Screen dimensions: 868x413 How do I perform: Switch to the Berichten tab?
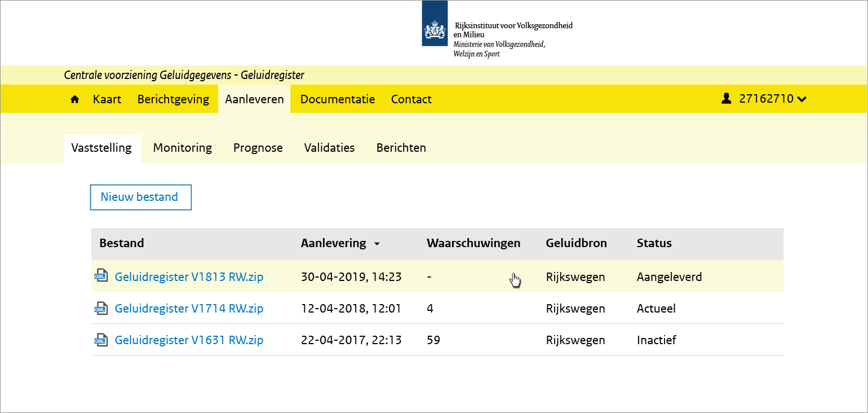tap(401, 148)
